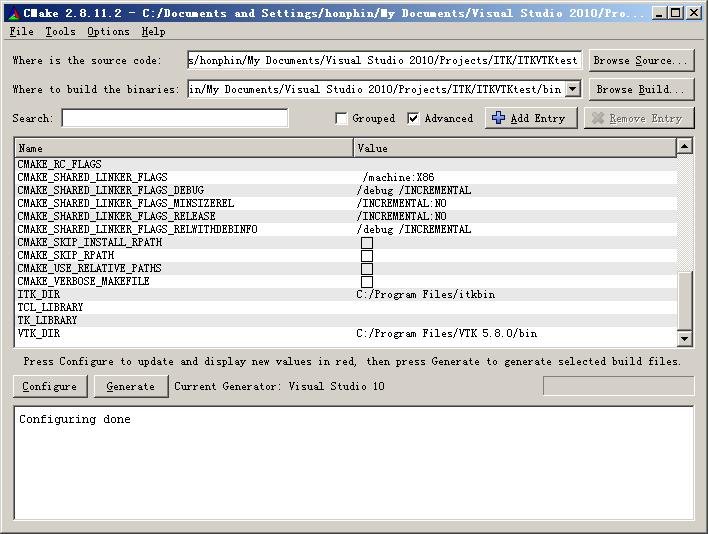Click Browse Build button

point(640,89)
